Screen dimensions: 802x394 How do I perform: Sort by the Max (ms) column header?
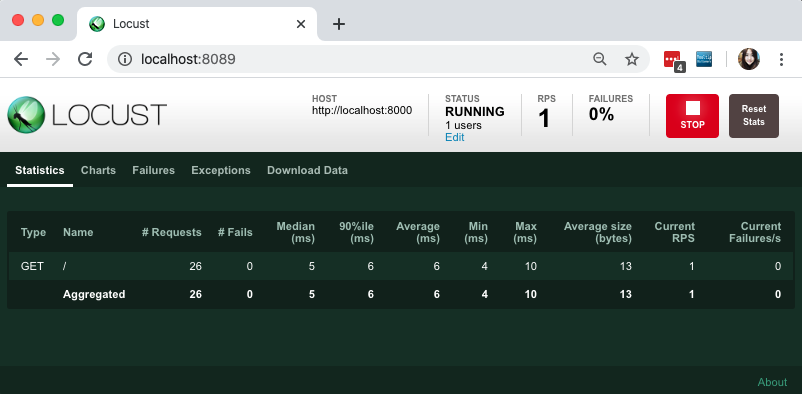click(x=526, y=232)
